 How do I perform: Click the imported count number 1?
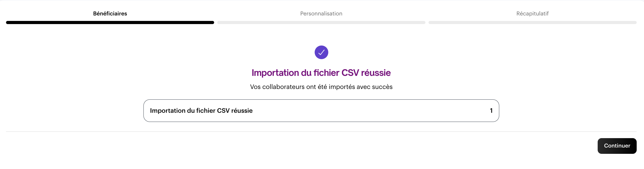(x=491, y=111)
